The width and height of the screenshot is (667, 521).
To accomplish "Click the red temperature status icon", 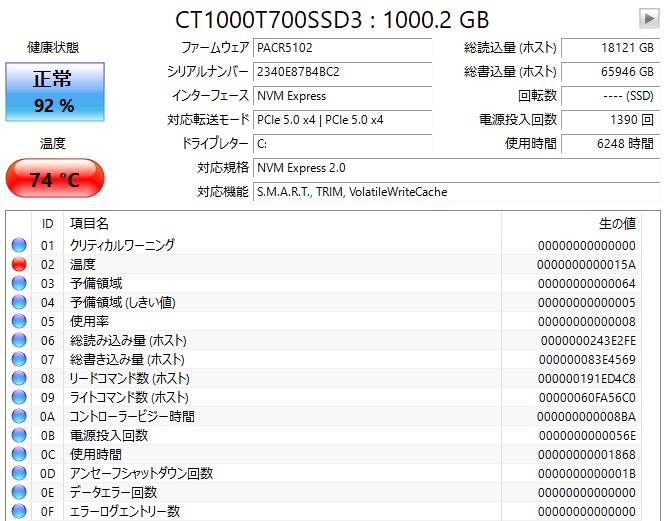I will (x=19, y=264).
